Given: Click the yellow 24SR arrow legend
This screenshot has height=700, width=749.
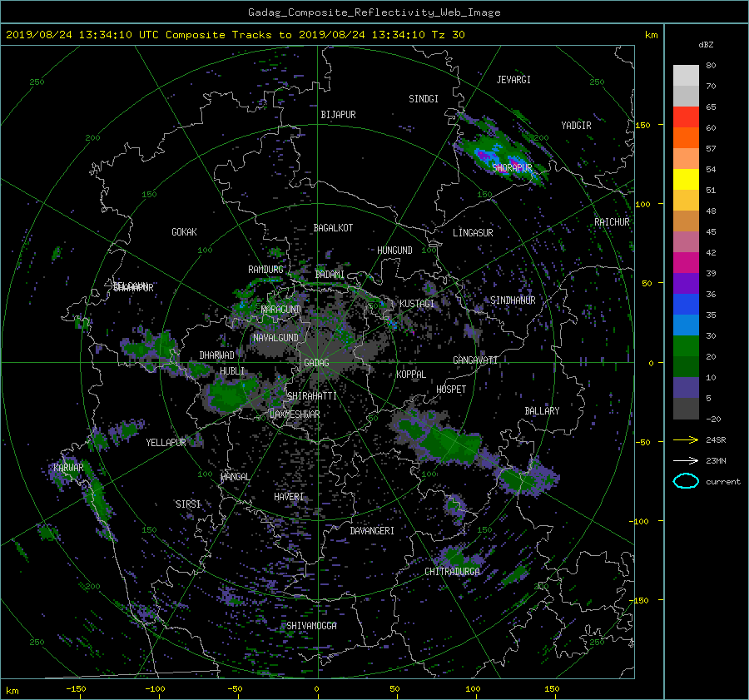Looking at the screenshot, I should [x=686, y=439].
